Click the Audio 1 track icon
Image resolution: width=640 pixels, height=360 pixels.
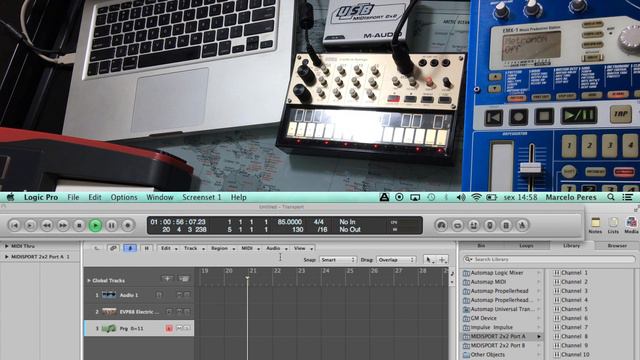click(109, 295)
